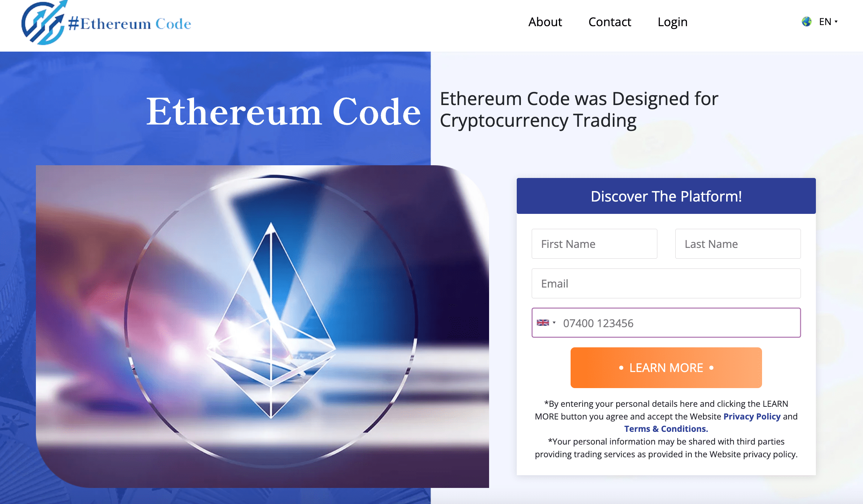Click the Email input field
Screen dimensions: 863x504
point(666,283)
